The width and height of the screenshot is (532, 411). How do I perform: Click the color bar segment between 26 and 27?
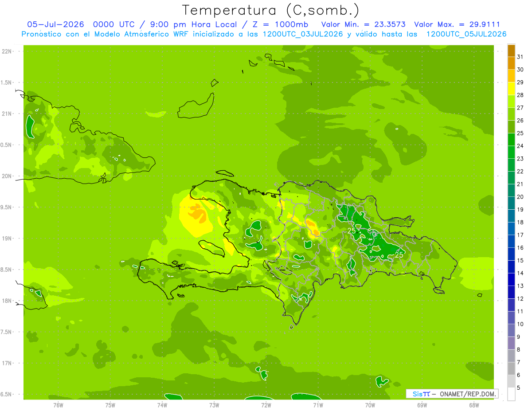[x=511, y=114]
